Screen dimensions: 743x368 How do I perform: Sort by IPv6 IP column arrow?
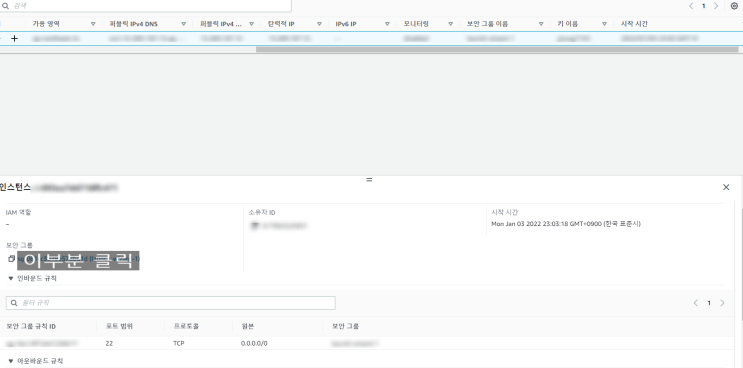point(387,24)
